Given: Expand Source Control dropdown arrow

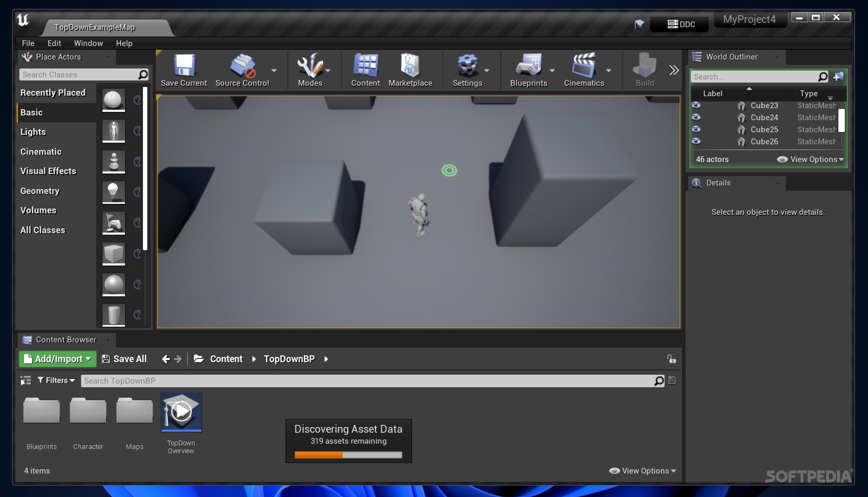Looking at the screenshot, I should point(274,71).
